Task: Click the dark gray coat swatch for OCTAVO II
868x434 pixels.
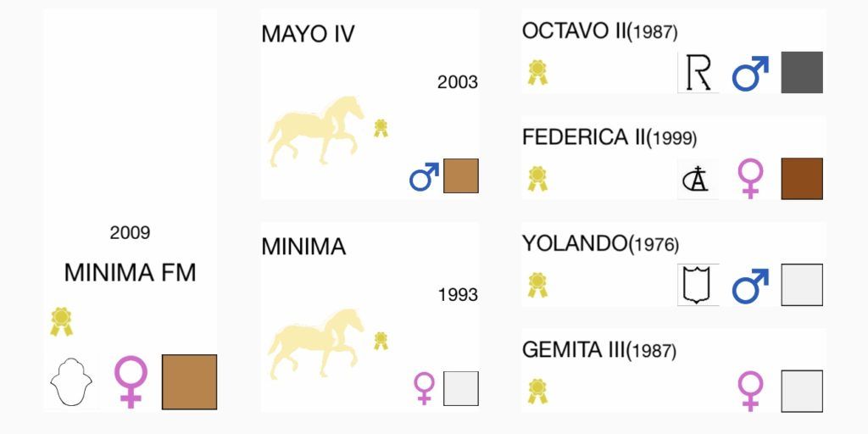Action: click(x=802, y=73)
